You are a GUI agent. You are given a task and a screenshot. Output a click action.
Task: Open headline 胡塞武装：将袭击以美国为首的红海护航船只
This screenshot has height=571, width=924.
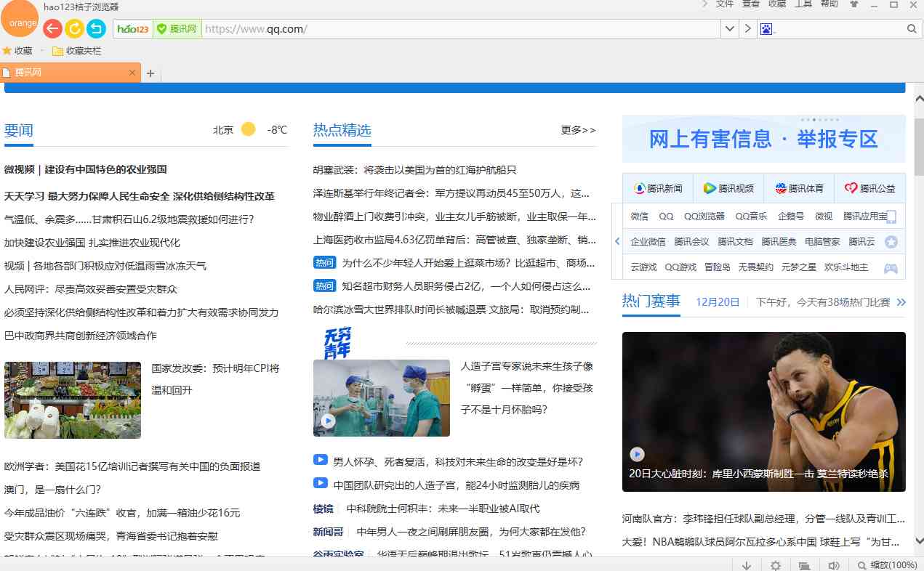[415, 170]
